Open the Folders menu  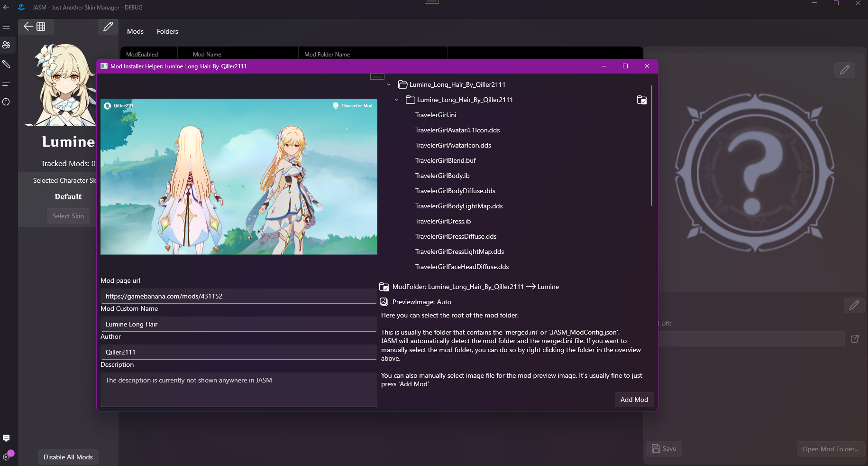[x=167, y=31]
